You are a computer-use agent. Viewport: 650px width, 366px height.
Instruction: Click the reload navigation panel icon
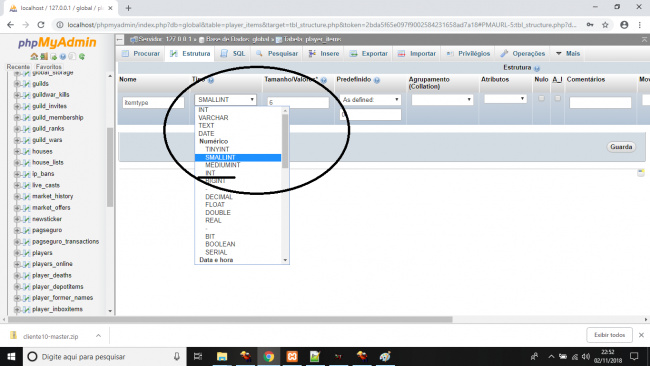tap(82, 56)
